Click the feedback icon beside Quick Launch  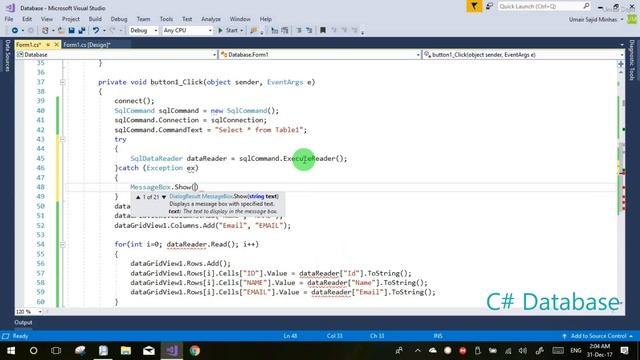489,7
